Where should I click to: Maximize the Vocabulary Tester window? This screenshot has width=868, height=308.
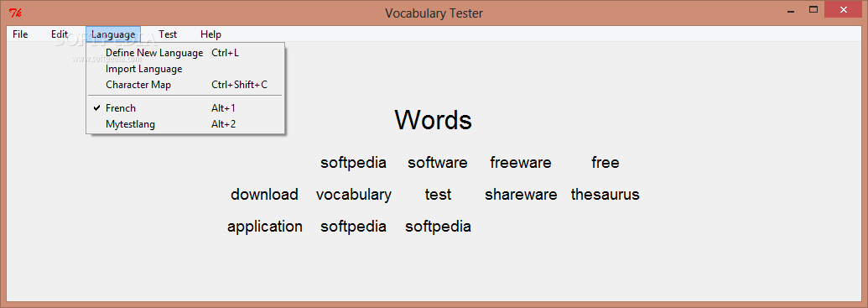pyautogui.click(x=813, y=9)
